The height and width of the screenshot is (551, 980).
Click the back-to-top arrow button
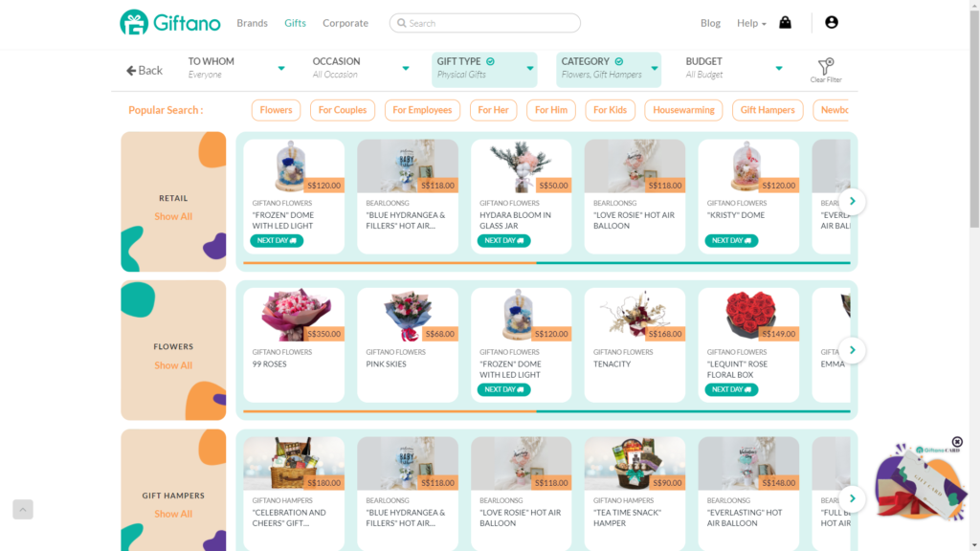click(x=23, y=509)
